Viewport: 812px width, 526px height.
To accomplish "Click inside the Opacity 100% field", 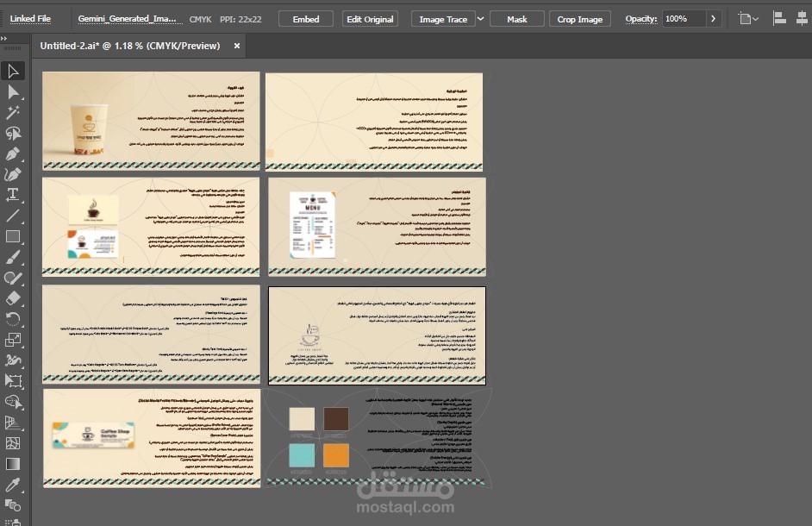I will tap(684, 19).
